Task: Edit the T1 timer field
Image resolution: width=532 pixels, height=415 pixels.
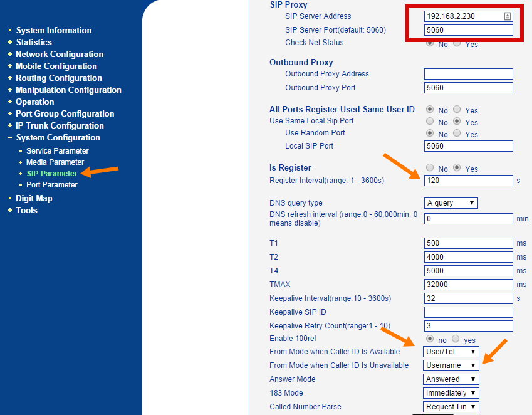Action: pyautogui.click(x=468, y=243)
